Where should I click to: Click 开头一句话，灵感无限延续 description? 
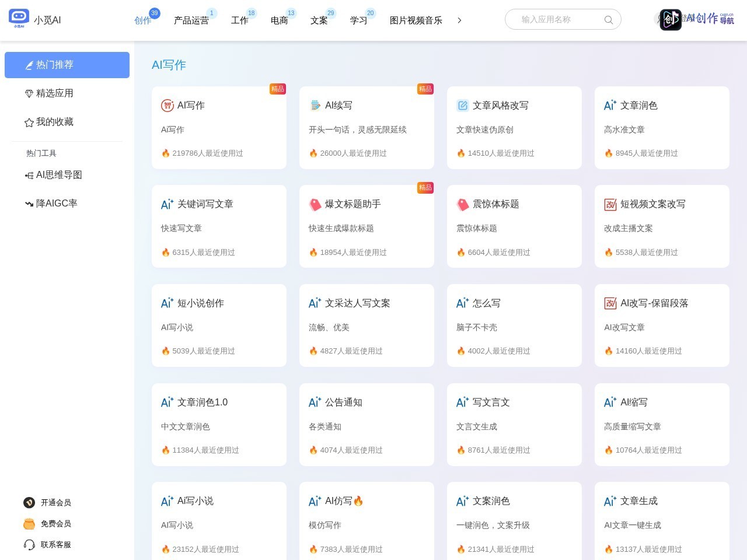click(358, 130)
